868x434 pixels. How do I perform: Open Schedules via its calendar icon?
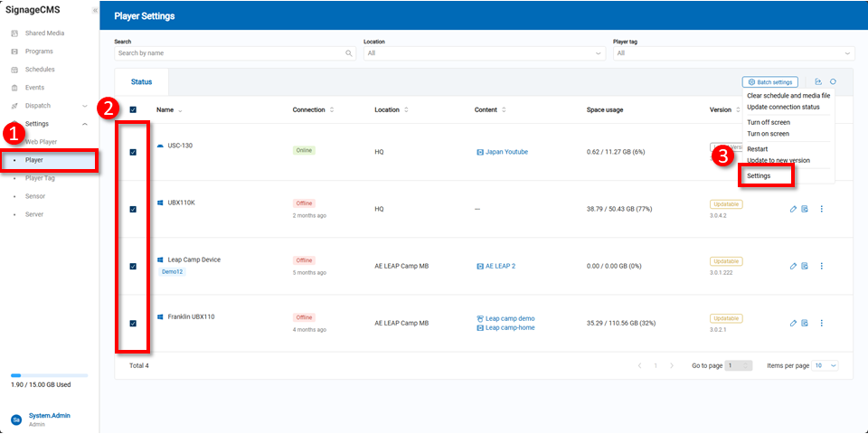pos(14,70)
